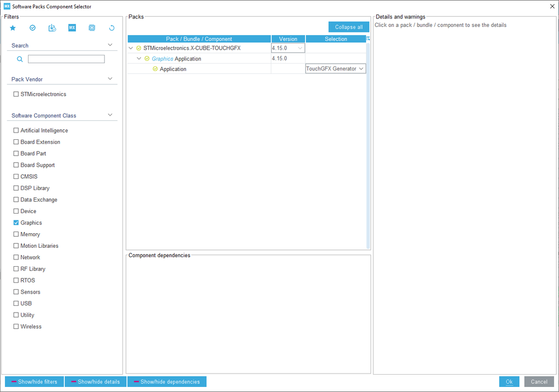
Task: Tick the Device checkbox
Action: [x=16, y=211]
